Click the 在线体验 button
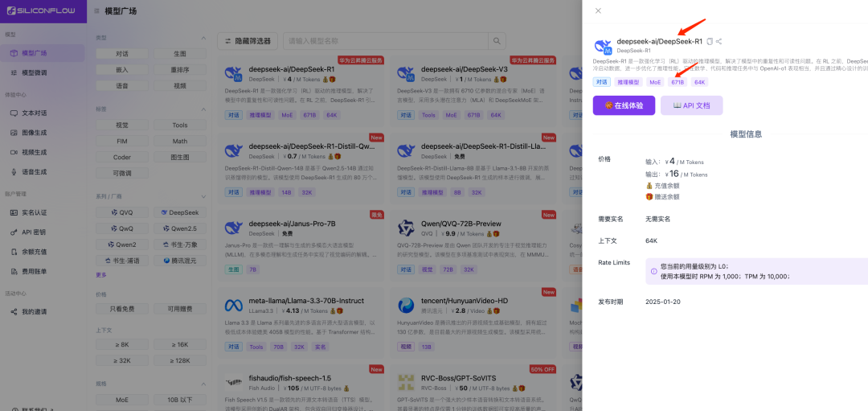868x411 pixels. pos(624,105)
